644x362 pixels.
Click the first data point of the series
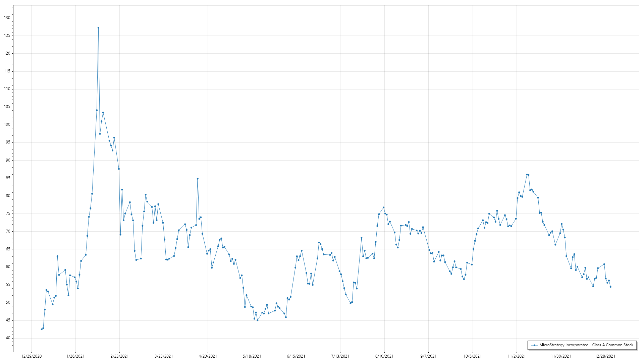point(42,329)
